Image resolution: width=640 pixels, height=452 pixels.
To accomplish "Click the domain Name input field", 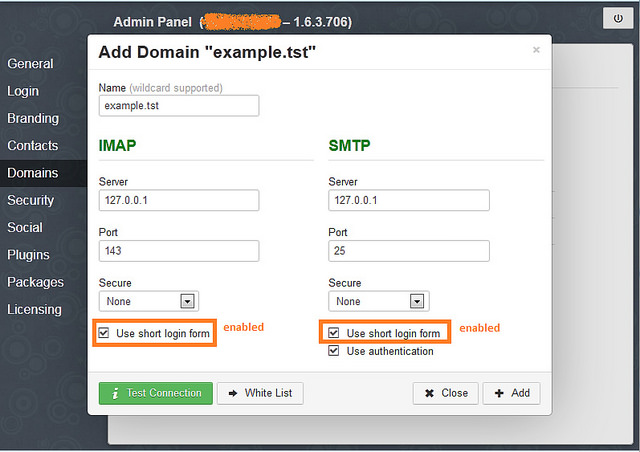I will pos(179,105).
